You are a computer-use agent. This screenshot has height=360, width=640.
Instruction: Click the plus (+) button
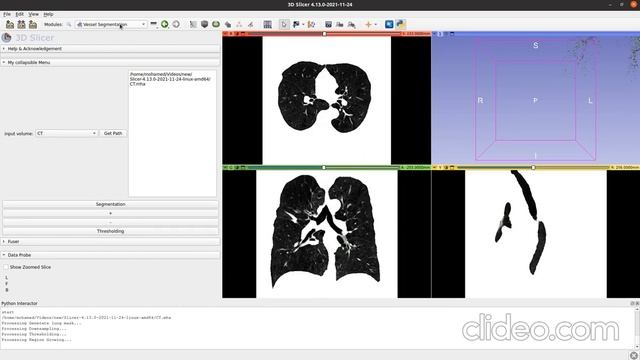tap(110, 213)
